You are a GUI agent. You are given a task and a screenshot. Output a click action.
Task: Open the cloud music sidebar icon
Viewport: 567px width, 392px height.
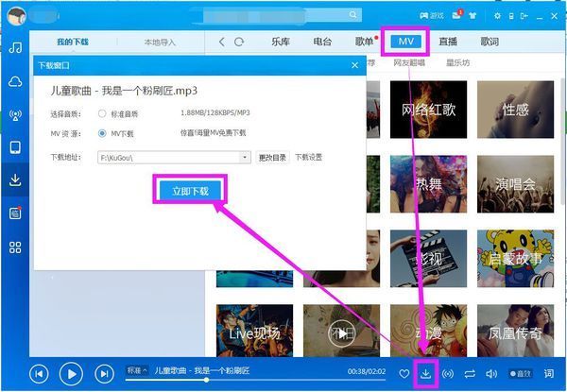[x=15, y=82]
